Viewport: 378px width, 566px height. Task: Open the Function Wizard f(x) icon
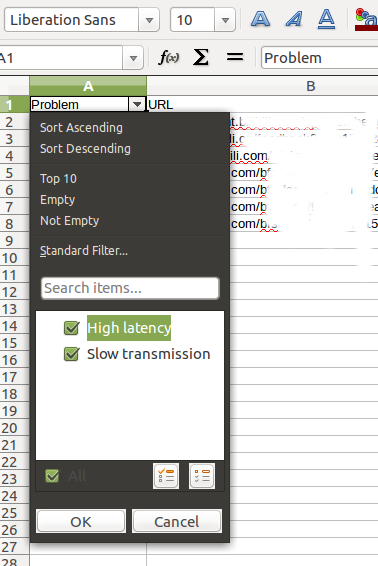coord(169,57)
